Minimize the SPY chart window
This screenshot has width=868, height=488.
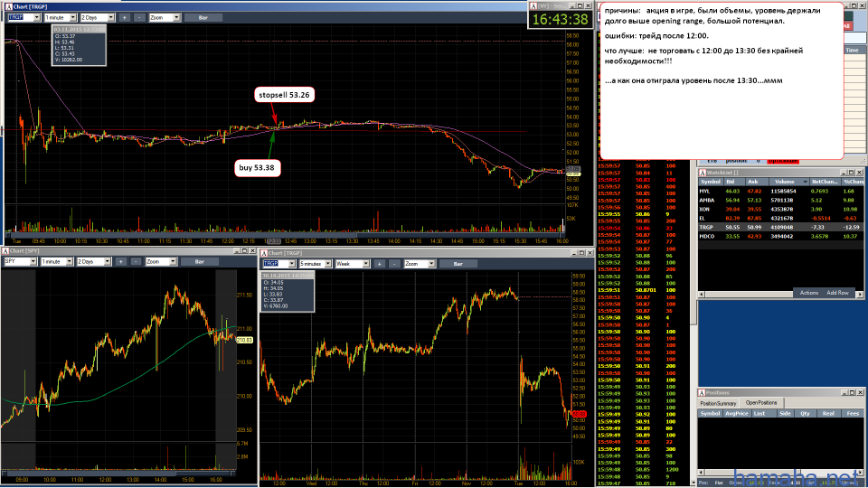point(237,251)
